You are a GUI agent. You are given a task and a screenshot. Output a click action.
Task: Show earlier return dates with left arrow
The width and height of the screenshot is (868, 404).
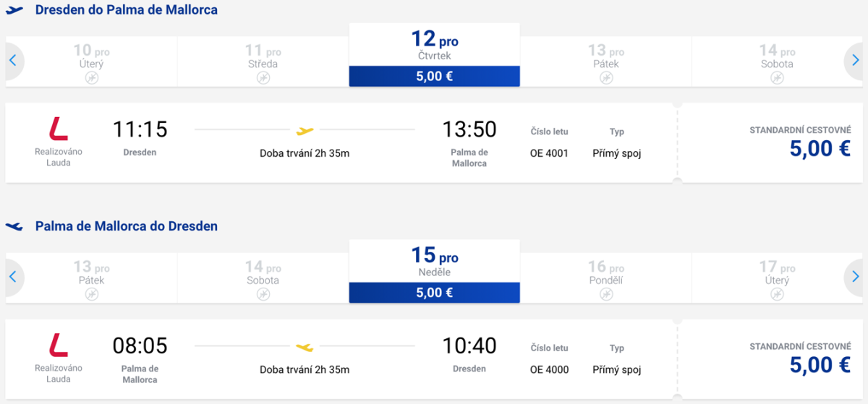tap(13, 277)
